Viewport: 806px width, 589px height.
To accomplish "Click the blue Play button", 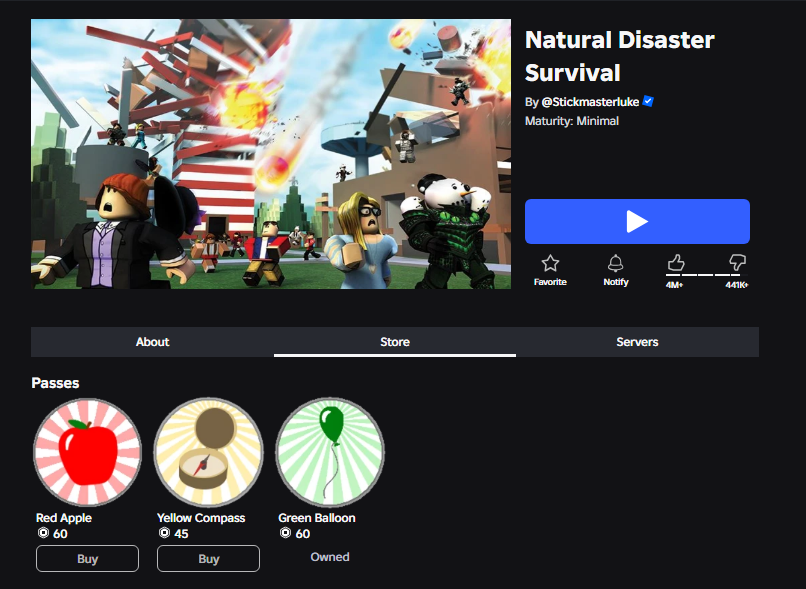I will 637,222.
